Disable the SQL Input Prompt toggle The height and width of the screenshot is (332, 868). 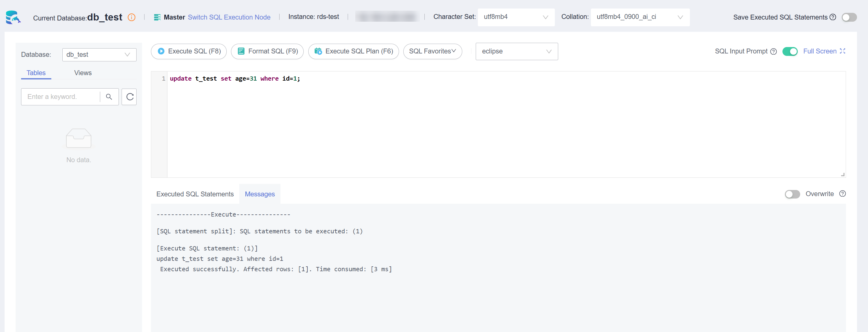click(789, 52)
